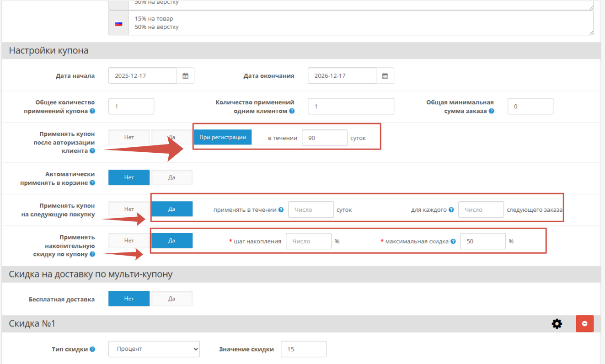Image resolution: width=605 pixels, height=364 pixels.
Task: Set Применять купон на следующую покупку to Нет
Action: click(129, 209)
